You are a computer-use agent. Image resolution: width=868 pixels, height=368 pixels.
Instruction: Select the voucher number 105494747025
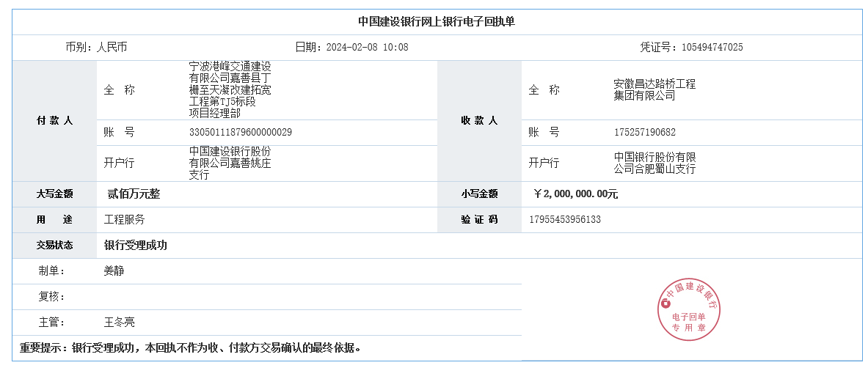pos(712,47)
